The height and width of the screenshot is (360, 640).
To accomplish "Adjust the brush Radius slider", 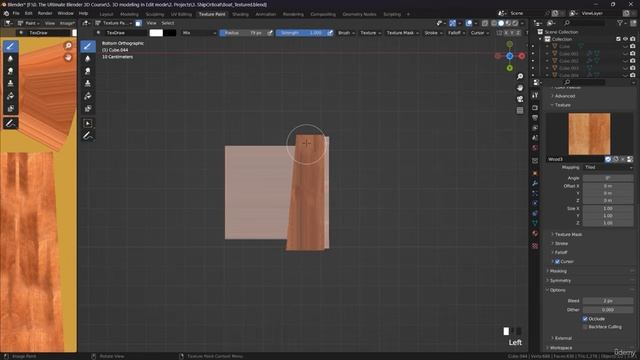I will (243, 33).
